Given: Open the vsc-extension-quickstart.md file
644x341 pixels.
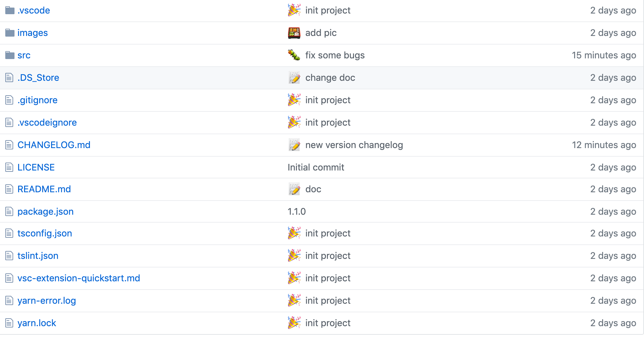Looking at the screenshot, I should coord(79,278).
